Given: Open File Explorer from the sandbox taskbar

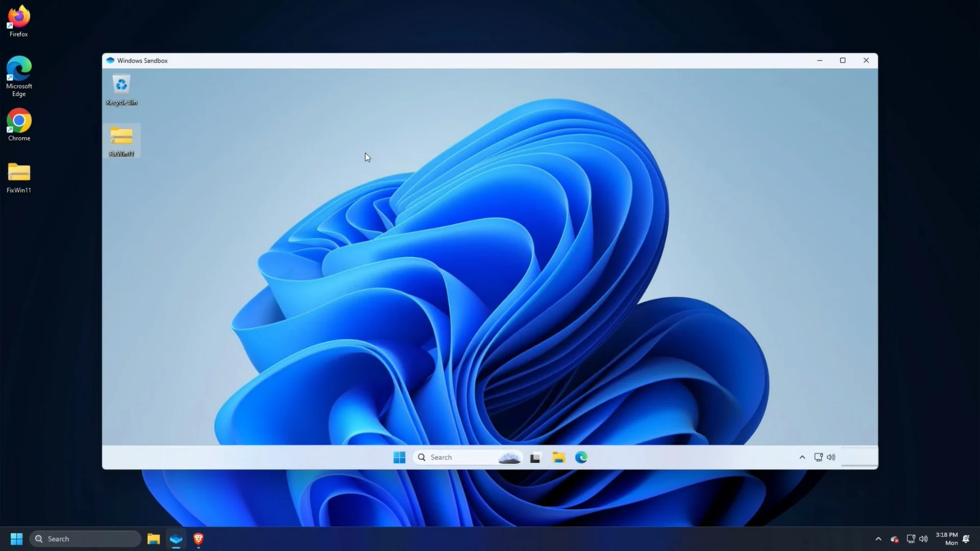Looking at the screenshot, I should coord(559,457).
